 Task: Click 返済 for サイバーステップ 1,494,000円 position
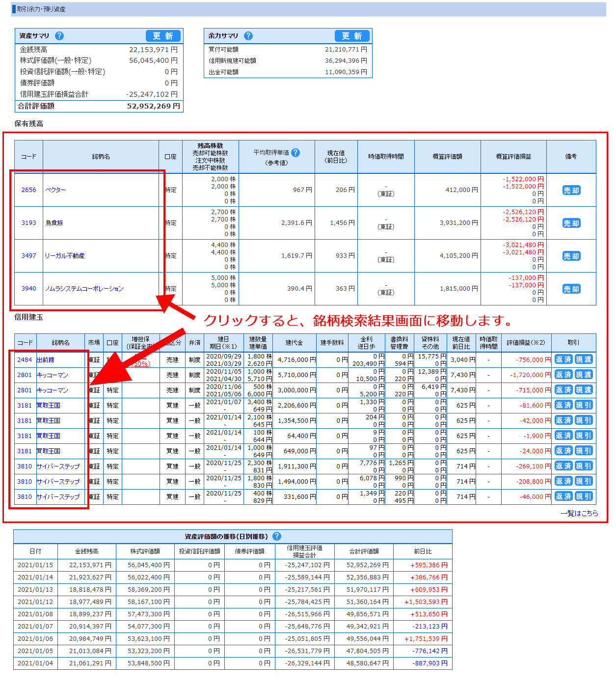point(563,481)
